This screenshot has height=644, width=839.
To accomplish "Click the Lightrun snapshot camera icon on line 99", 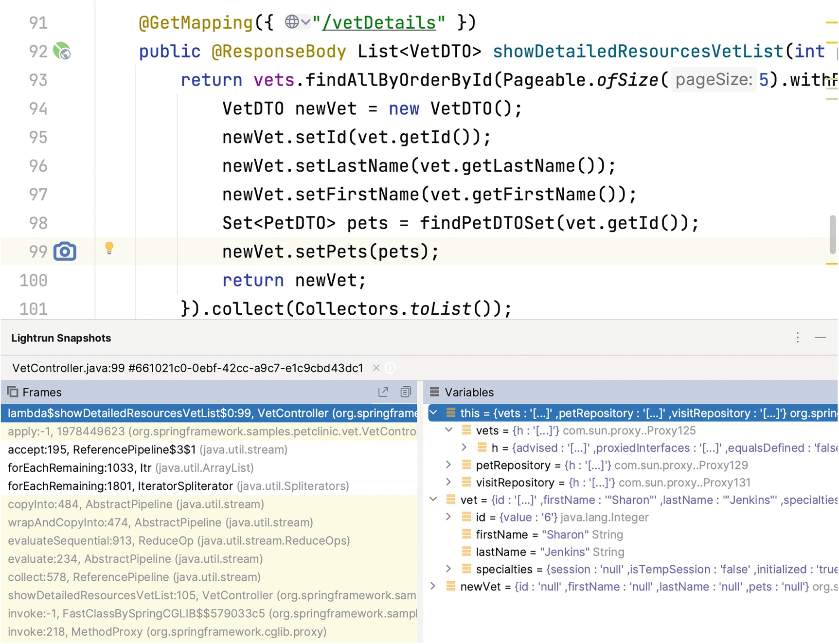I will tap(65, 251).
